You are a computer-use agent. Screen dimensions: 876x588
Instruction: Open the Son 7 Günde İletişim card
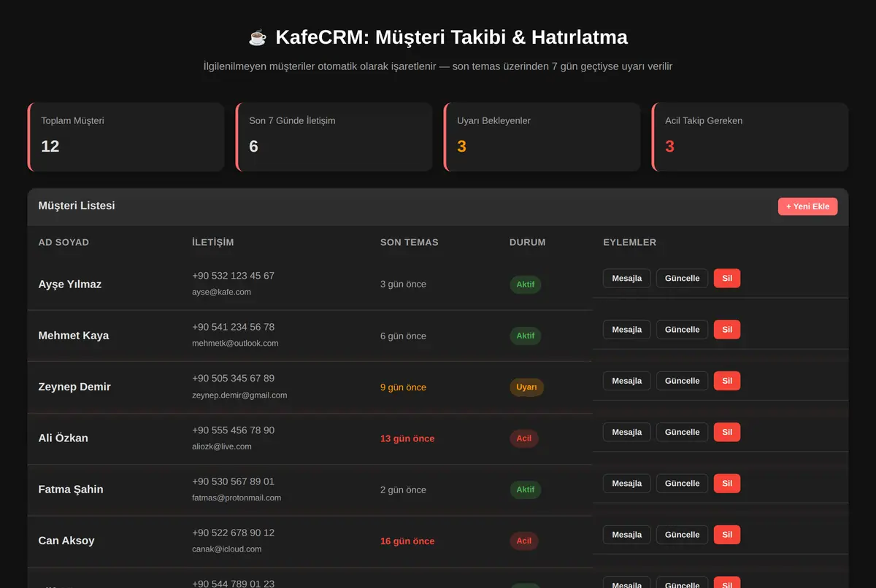click(x=334, y=137)
